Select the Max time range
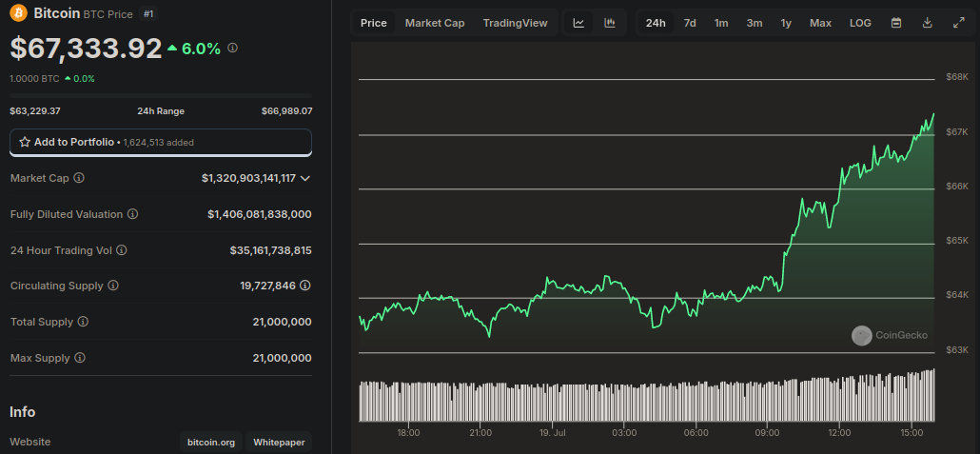The image size is (980, 454). 820,23
